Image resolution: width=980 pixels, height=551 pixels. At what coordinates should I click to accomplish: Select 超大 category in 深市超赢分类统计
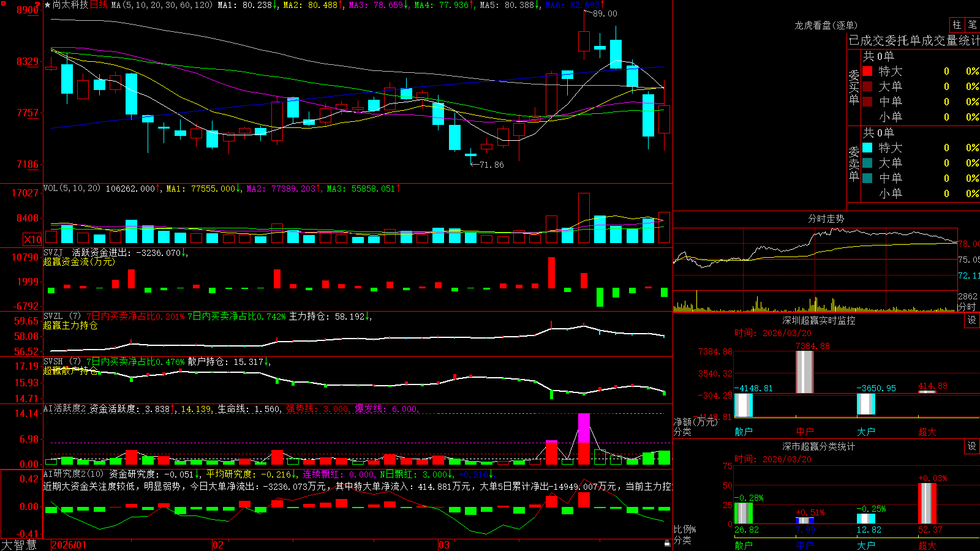[x=927, y=545]
